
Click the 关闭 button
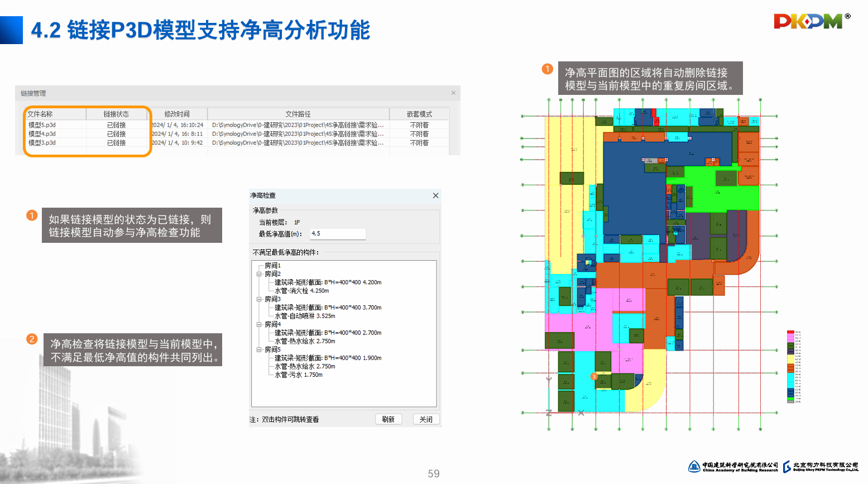426,419
